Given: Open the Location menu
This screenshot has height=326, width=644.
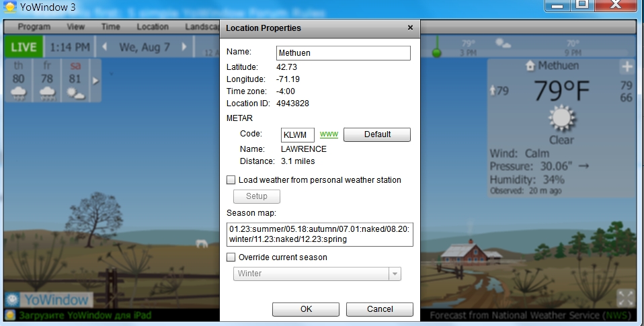Looking at the screenshot, I should (153, 27).
